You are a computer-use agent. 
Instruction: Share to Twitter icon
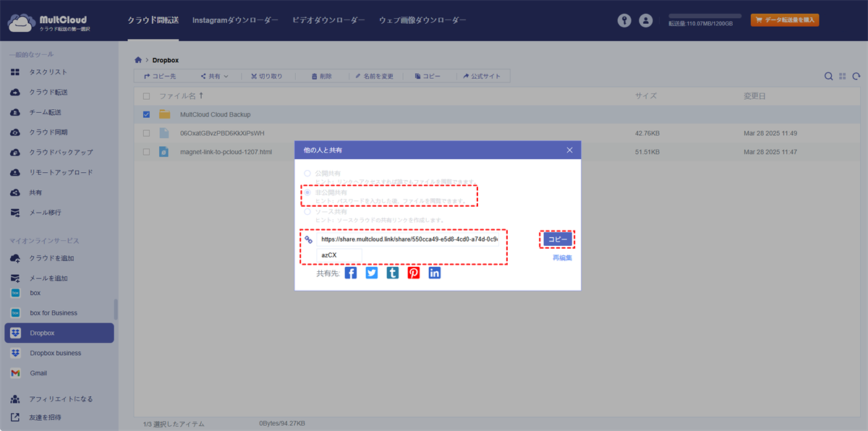(x=372, y=273)
